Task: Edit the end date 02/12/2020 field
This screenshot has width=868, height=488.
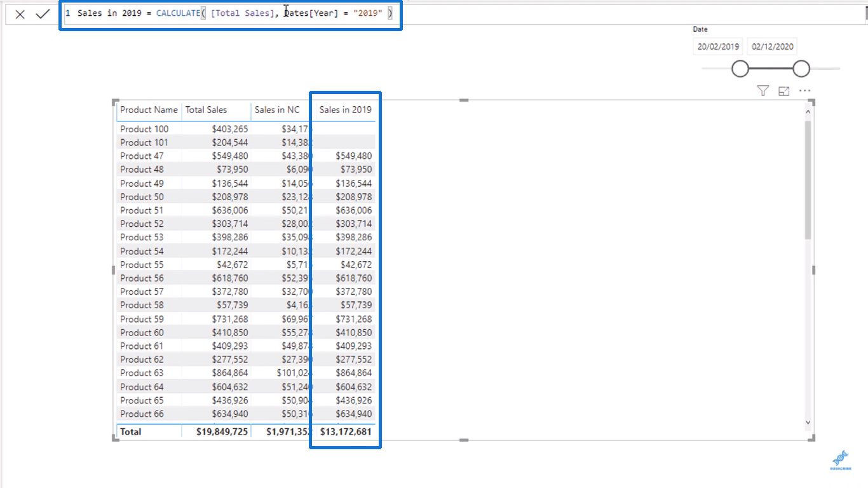Action: [772, 46]
